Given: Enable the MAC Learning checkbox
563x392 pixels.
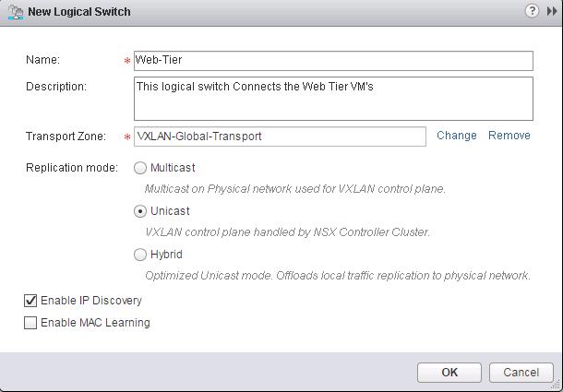Looking at the screenshot, I should [x=30, y=322].
